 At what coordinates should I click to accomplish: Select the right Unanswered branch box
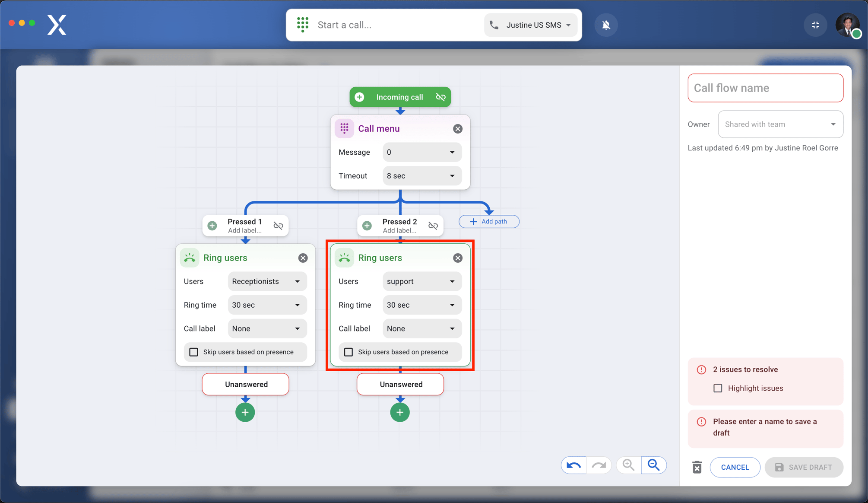400,384
